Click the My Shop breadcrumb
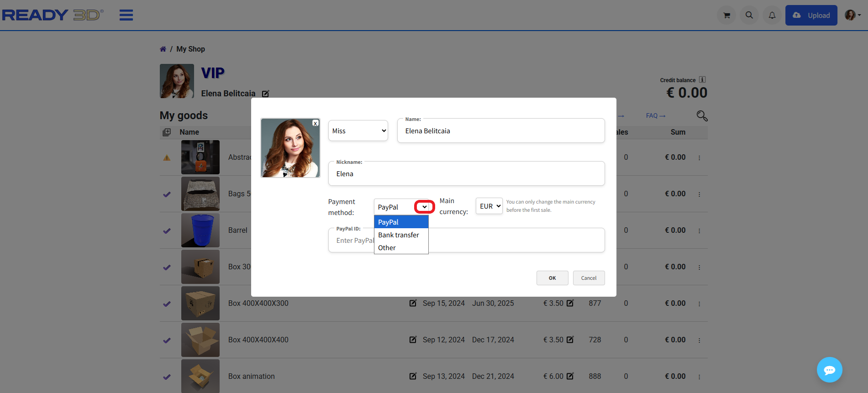The image size is (868, 393). pos(190,49)
